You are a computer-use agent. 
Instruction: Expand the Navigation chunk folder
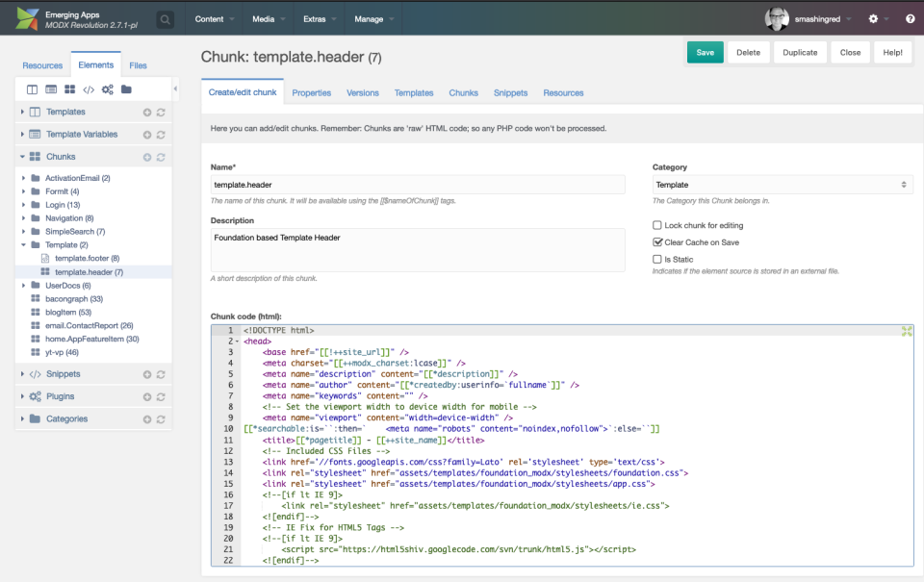[21, 217]
